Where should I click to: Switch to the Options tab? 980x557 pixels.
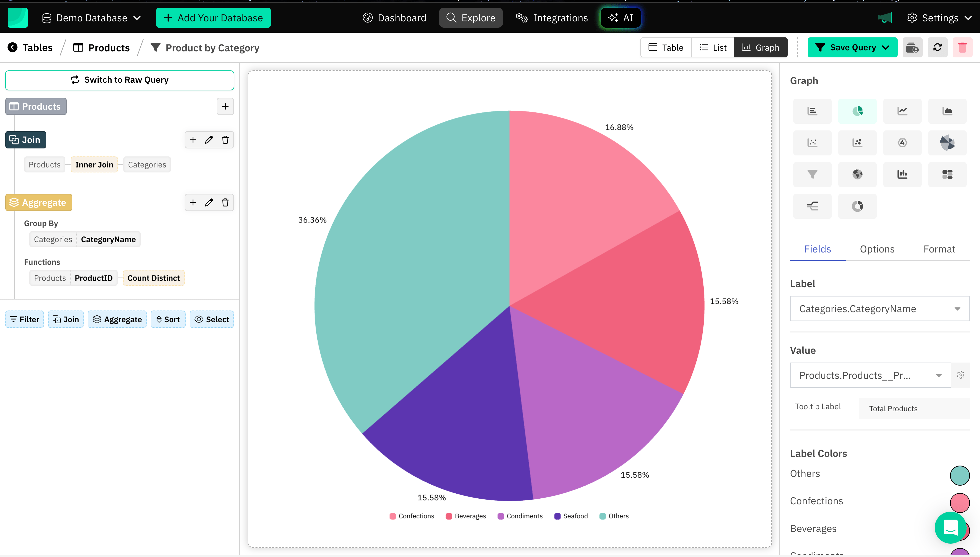pyautogui.click(x=877, y=249)
